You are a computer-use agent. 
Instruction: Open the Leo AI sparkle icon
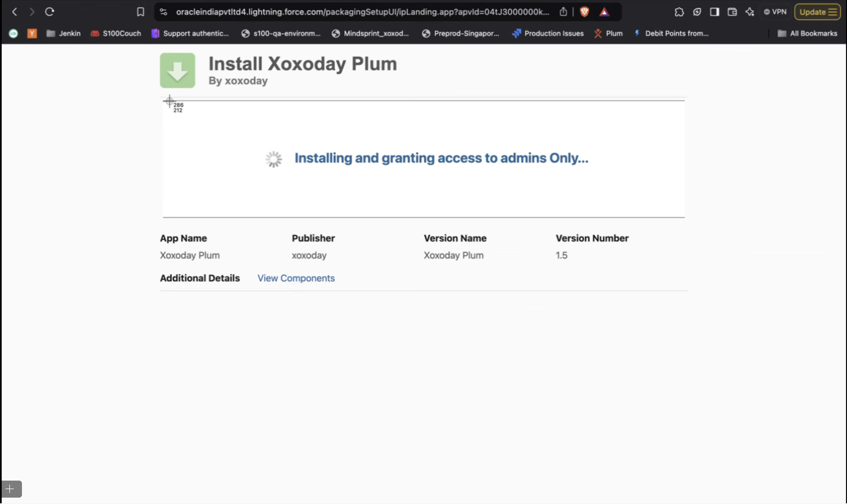point(750,12)
